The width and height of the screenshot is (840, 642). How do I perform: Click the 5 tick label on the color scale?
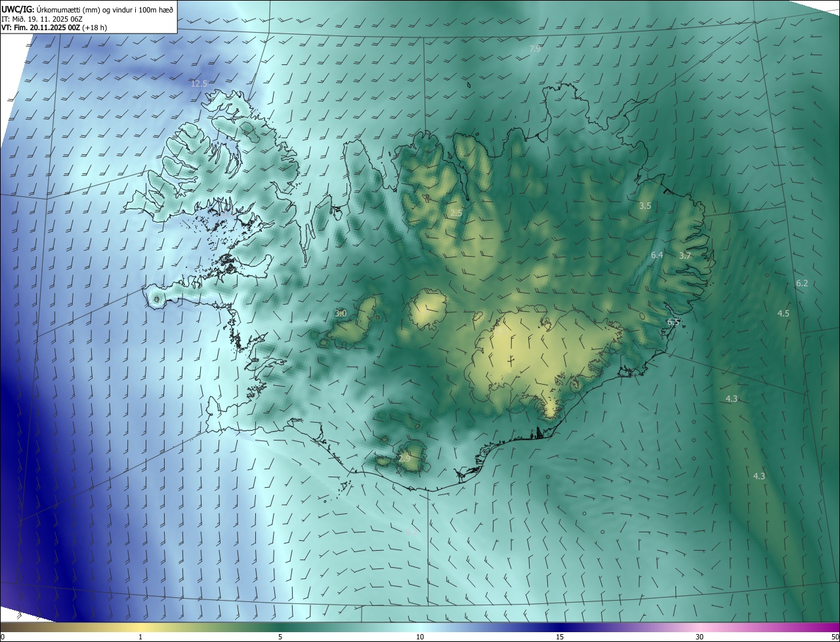point(280,637)
